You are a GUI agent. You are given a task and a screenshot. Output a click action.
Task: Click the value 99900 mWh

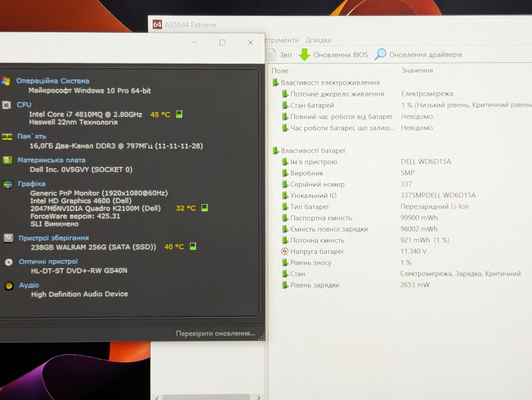coord(419,218)
